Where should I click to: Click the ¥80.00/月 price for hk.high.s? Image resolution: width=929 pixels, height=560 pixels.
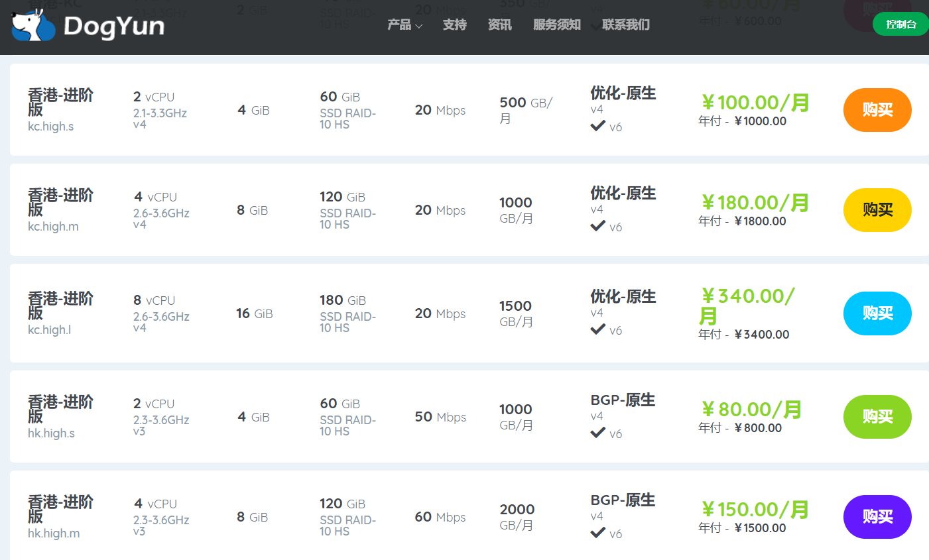751,410
